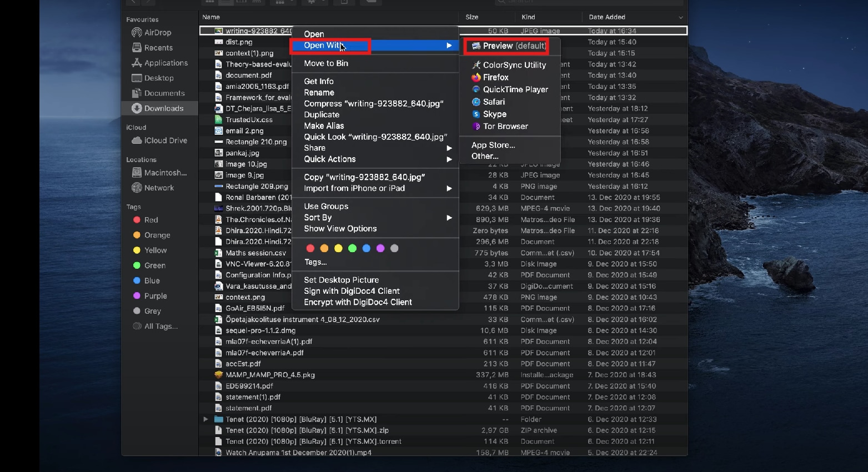Image resolution: width=868 pixels, height=472 pixels.
Task: Filter by the Blue tag in sidebar
Action: coord(147,281)
